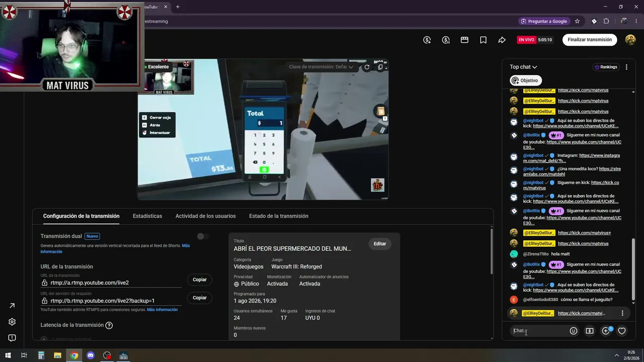Click the plus circle icon with badge

[606, 331]
